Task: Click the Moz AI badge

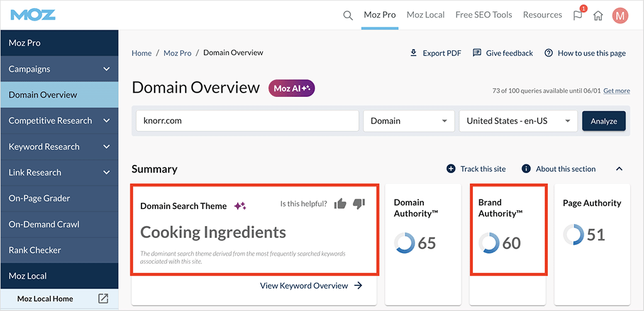Action: (292, 88)
